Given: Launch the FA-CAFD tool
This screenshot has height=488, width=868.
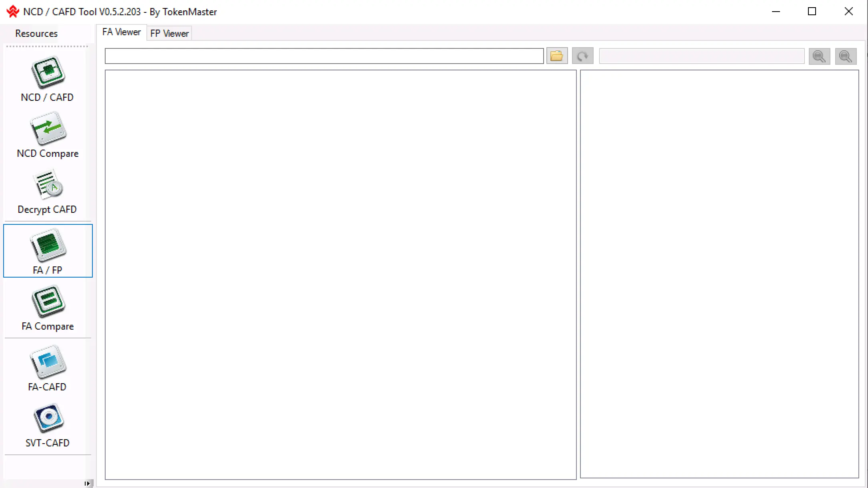Looking at the screenshot, I should point(48,368).
